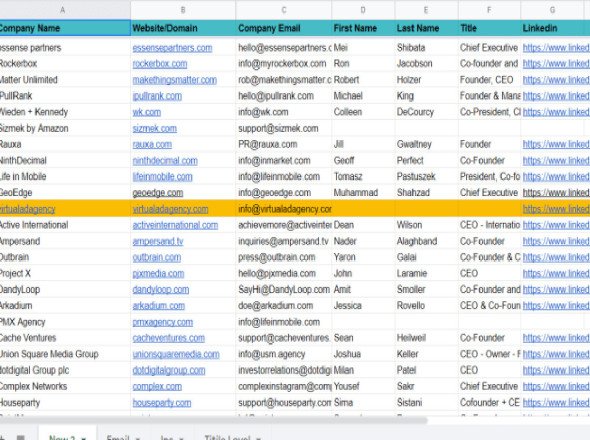Switch to the Email sheet tab
Viewport: 590px width, 440px height.
[118, 438]
